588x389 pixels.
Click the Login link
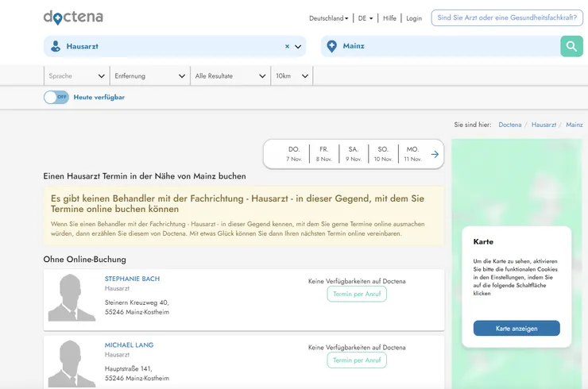[x=414, y=18]
